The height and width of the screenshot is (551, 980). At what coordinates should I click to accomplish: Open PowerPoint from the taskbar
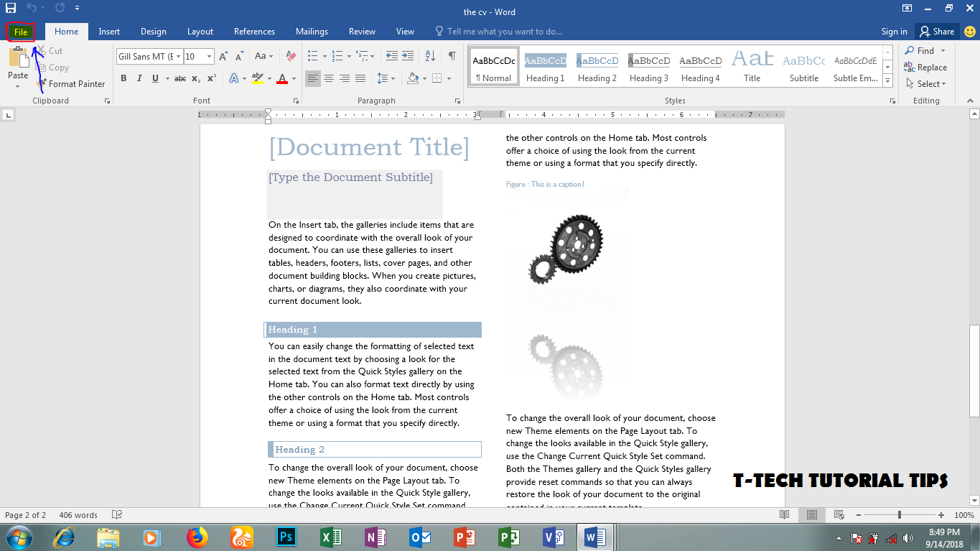[465, 537]
